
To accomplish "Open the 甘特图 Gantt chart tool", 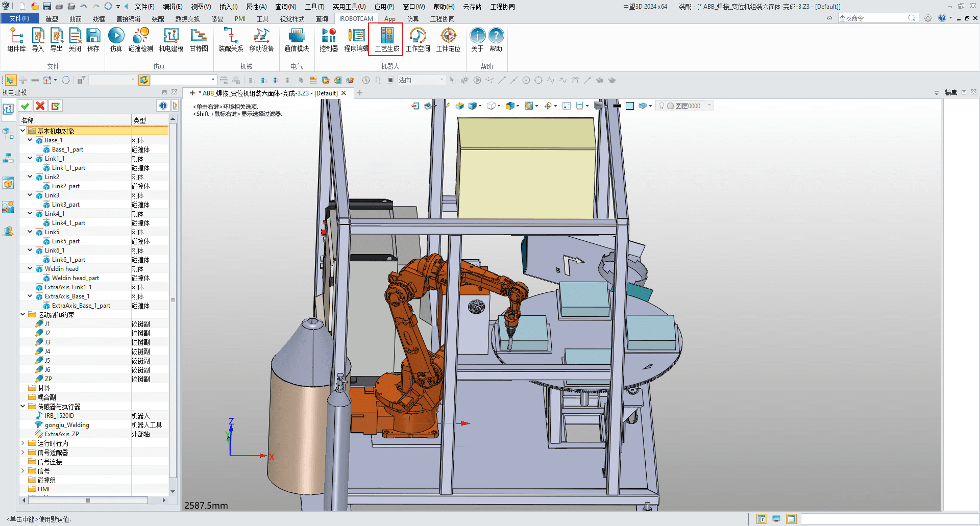I will [x=199, y=39].
